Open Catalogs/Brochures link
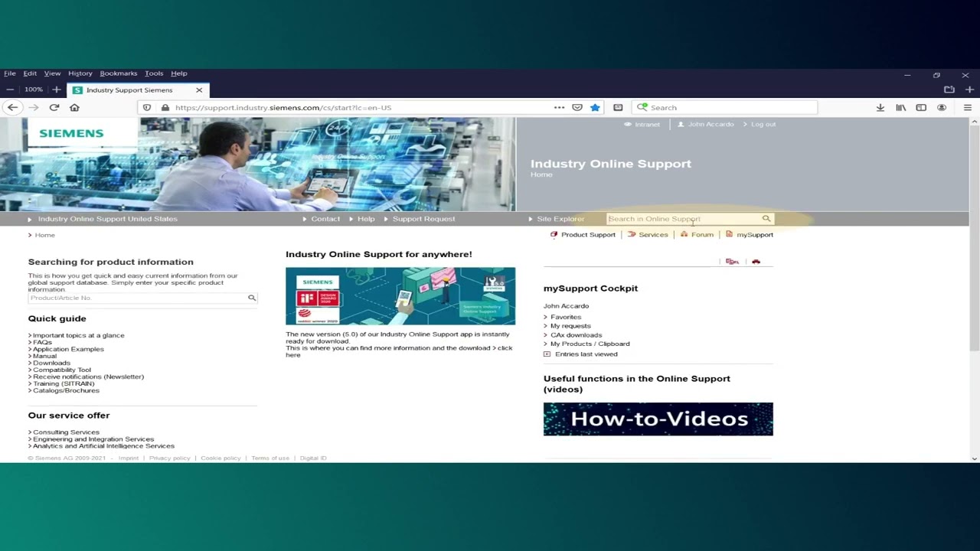Viewport: 980px width, 551px height. pos(66,390)
